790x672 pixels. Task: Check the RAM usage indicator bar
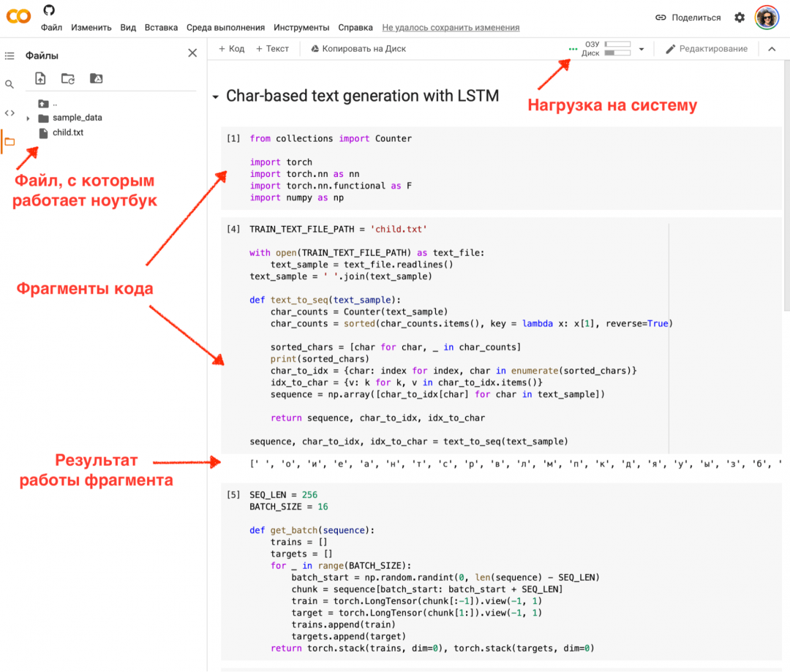point(618,45)
